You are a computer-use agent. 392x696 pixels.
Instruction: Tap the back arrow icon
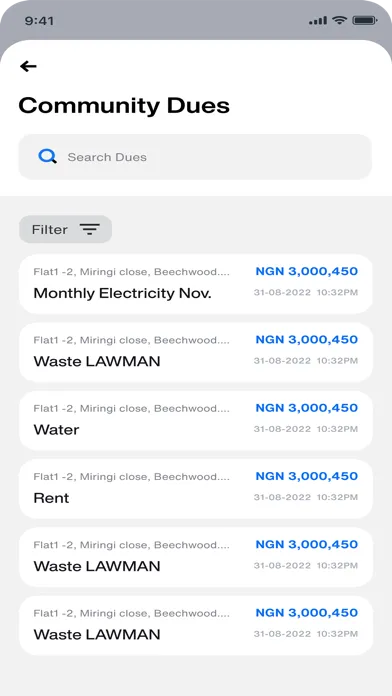coord(28,67)
